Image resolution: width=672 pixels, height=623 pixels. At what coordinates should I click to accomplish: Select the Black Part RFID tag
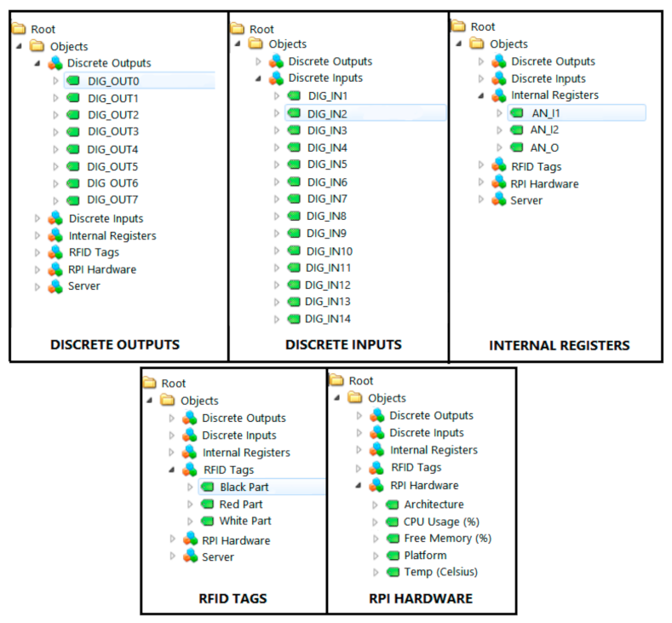245,487
